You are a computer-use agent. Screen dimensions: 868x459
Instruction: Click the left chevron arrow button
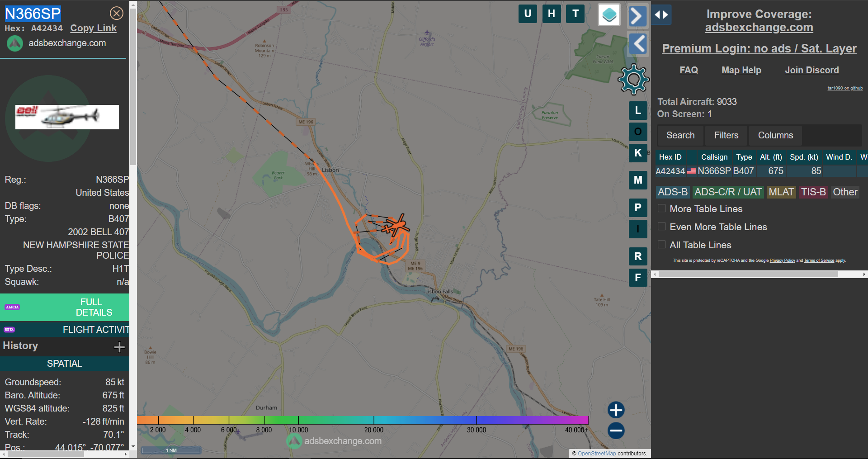(637, 44)
